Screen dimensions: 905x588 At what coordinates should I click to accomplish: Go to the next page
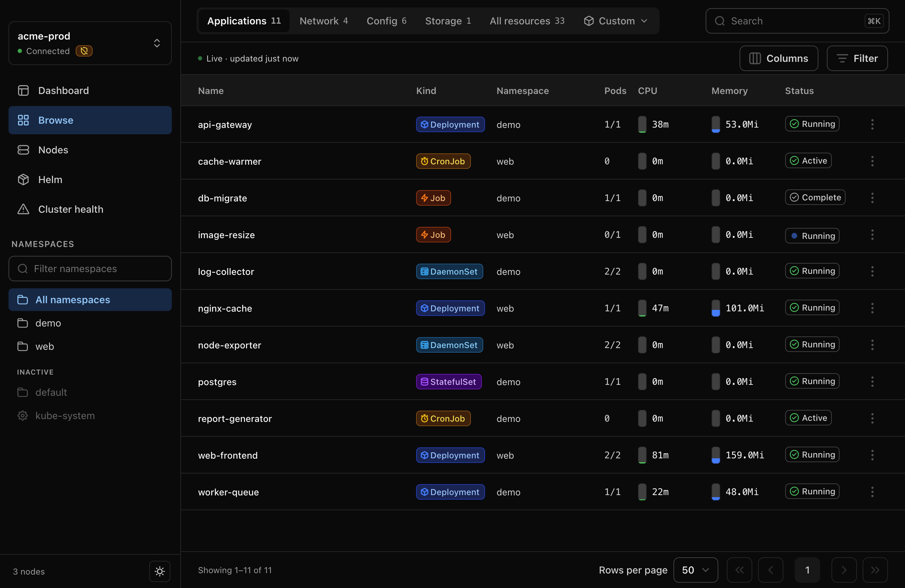coord(844,570)
